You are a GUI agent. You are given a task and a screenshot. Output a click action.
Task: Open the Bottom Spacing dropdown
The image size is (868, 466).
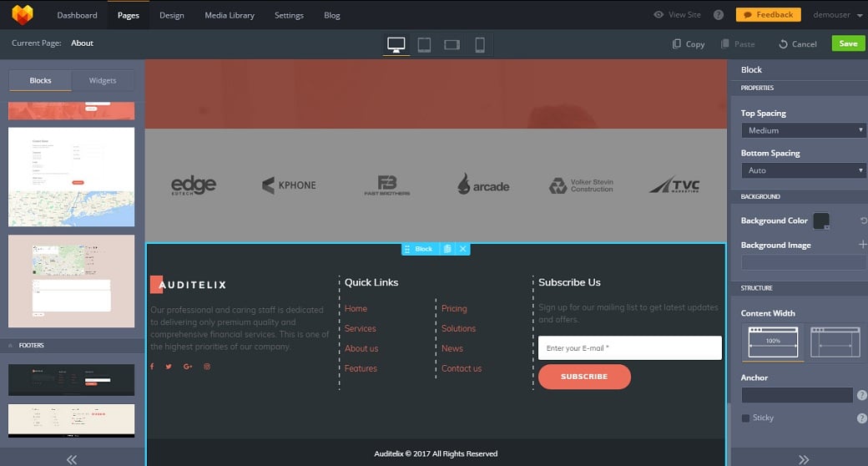(803, 170)
